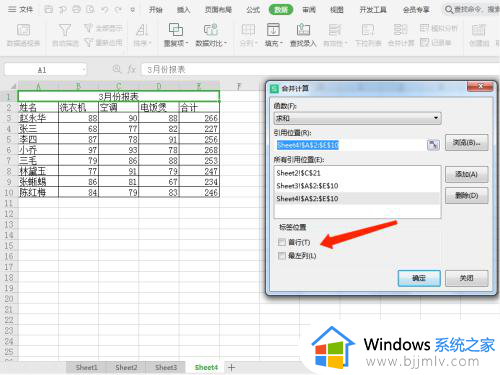This screenshot has height=375, width=500.
Task: Click the 记录单 record form icon
Action: [x=436, y=43]
